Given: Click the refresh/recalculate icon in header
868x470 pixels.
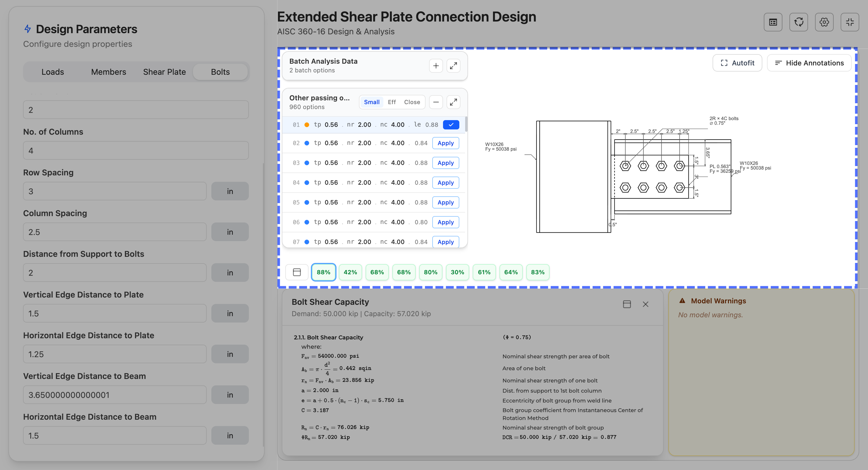Looking at the screenshot, I should 799,22.
